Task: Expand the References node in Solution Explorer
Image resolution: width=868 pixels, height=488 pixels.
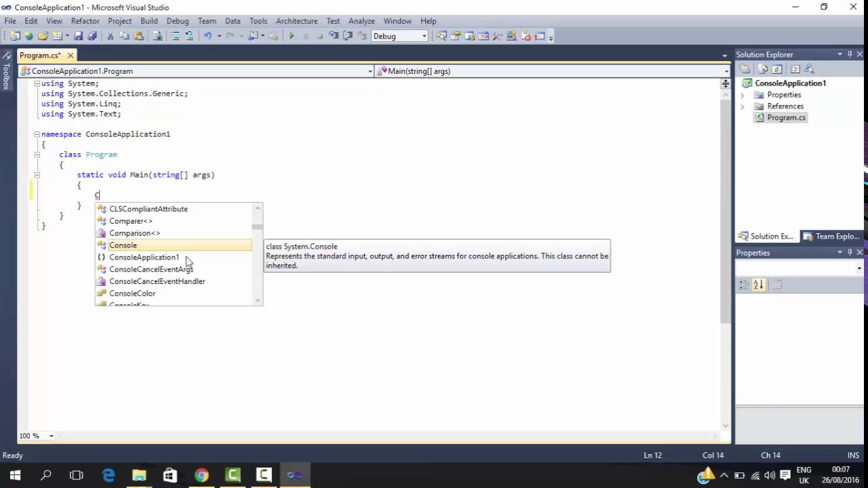Action: tap(742, 106)
